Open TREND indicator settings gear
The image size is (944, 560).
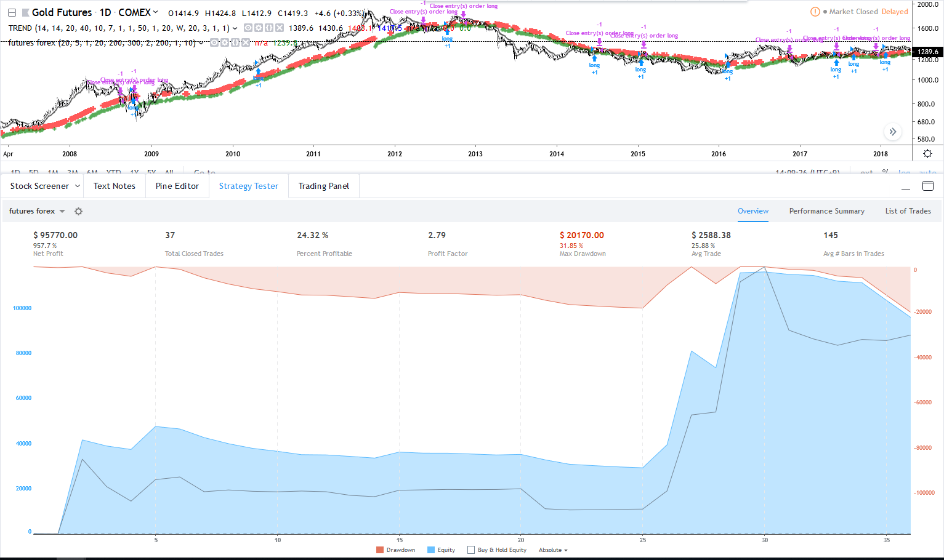[258, 28]
